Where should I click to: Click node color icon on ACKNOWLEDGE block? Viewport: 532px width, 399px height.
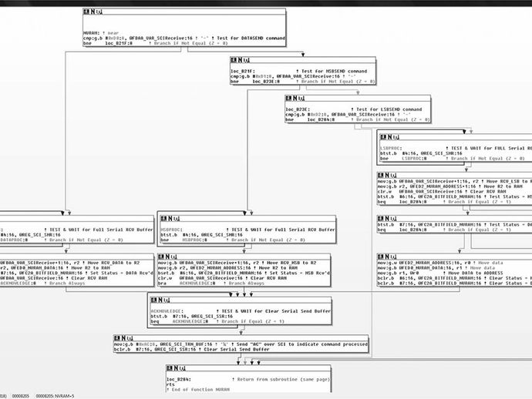pyautogui.click(x=154, y=300)
